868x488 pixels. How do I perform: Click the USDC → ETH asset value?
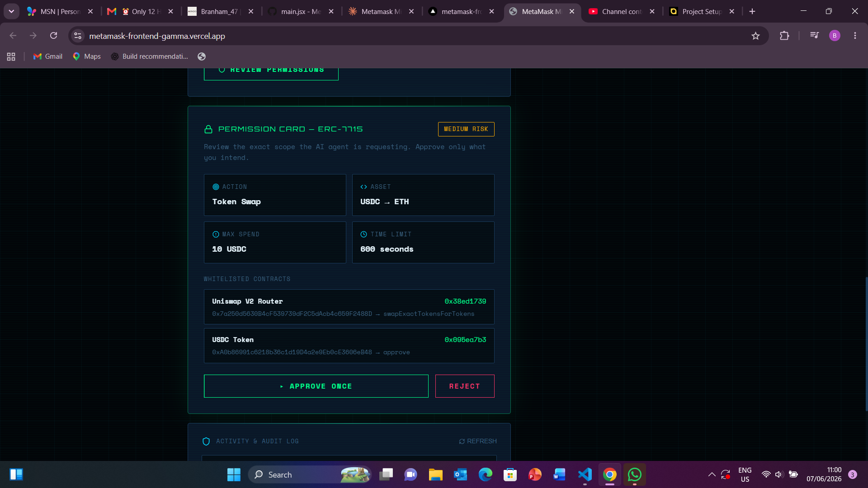tap(385, 202)
